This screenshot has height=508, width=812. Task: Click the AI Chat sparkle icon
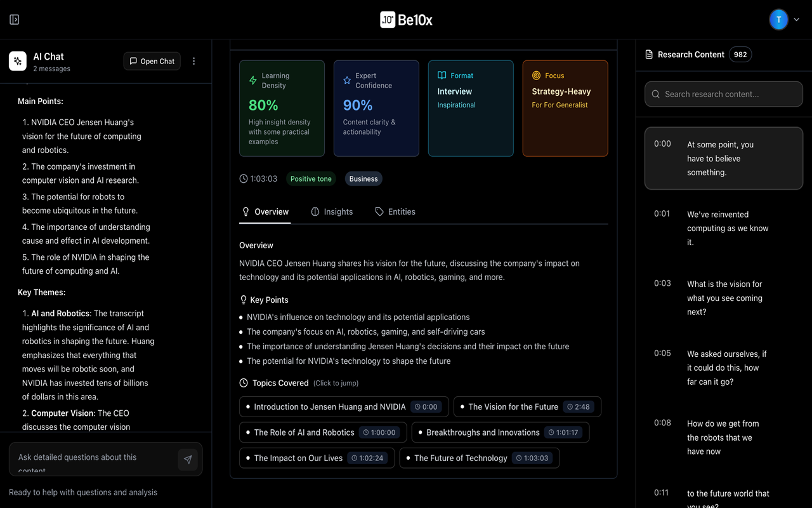coord(18,61)
